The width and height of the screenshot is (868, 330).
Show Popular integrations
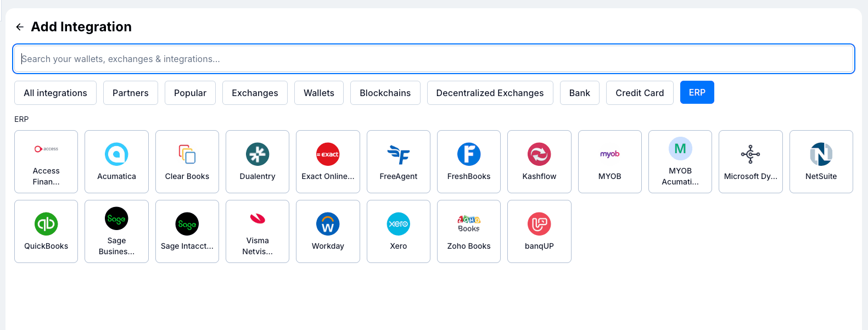coord(191,93)
